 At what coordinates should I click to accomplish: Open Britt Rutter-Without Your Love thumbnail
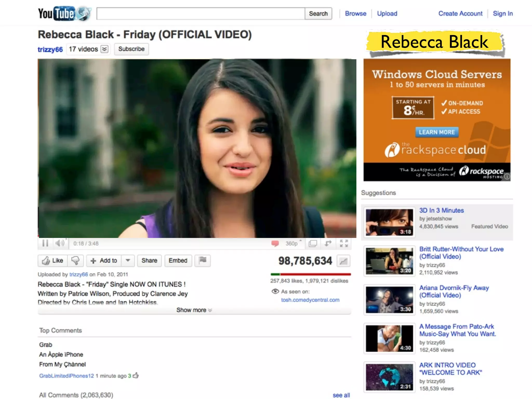coord(389,261)
